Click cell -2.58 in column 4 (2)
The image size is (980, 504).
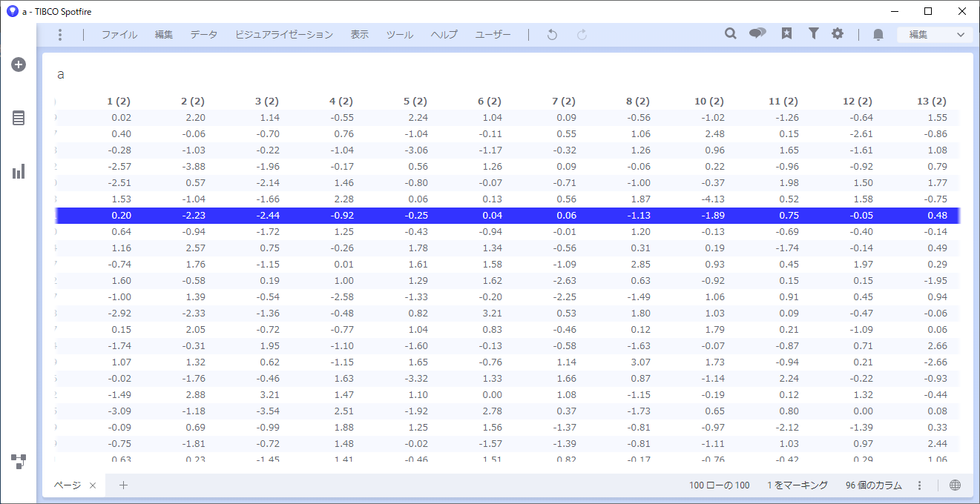(342, 297)
